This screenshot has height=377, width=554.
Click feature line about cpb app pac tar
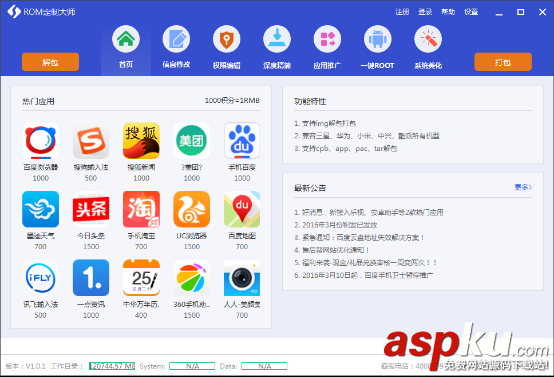[x=346, y=148]
